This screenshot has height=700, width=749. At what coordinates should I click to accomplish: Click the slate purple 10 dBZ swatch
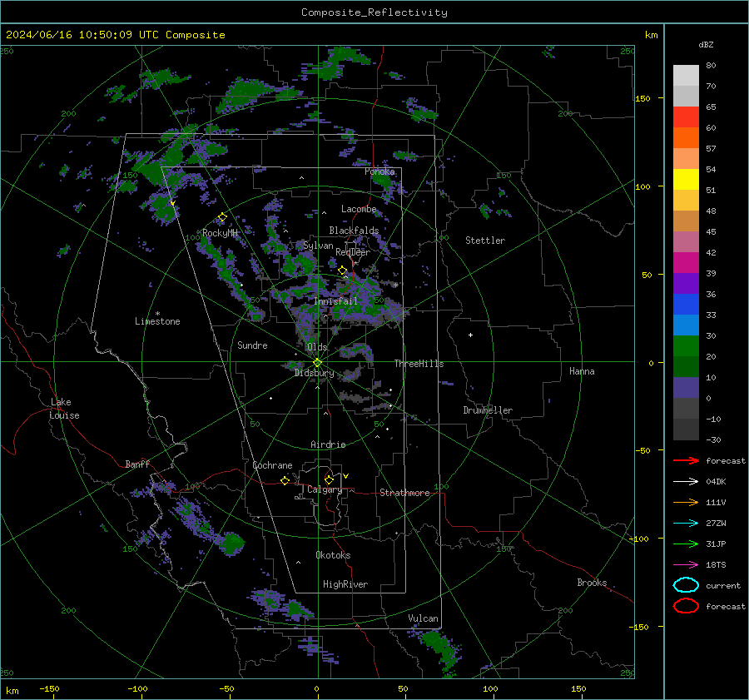(x=686, y=387)
